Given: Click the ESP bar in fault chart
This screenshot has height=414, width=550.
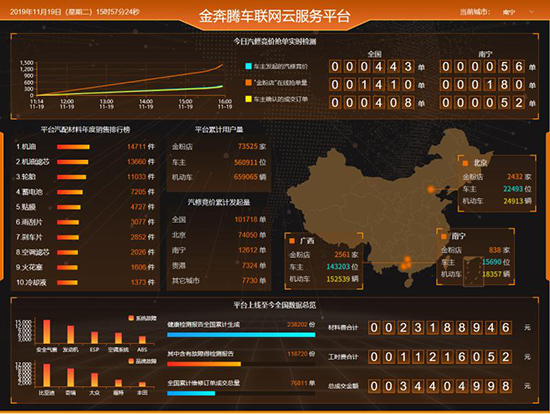Looking at the screenshot, I should [94, 338].
